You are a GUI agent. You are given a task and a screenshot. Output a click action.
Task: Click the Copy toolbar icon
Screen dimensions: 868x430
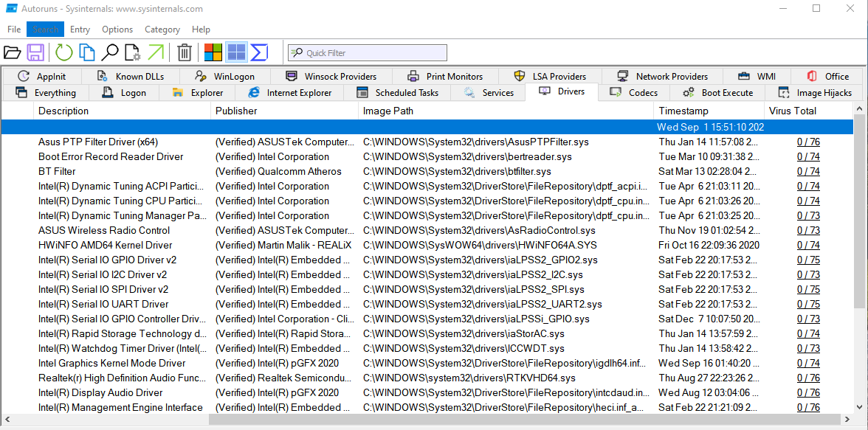coord(86,52)
